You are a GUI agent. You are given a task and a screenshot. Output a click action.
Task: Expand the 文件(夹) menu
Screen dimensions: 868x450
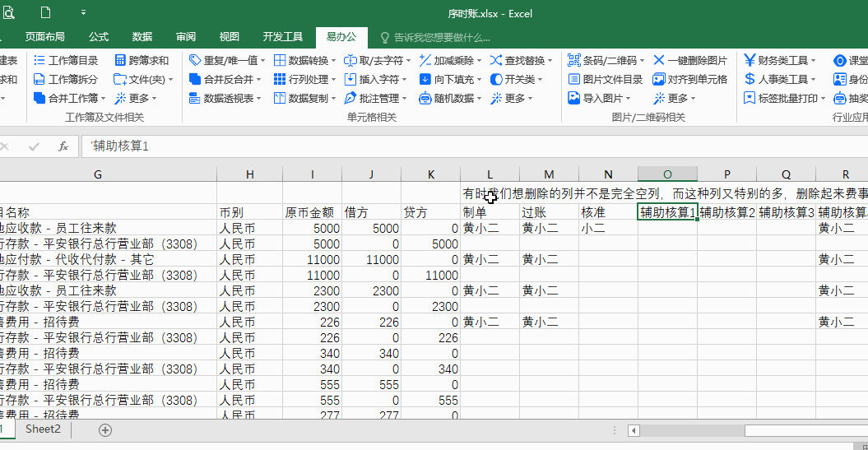coord(143,79)
